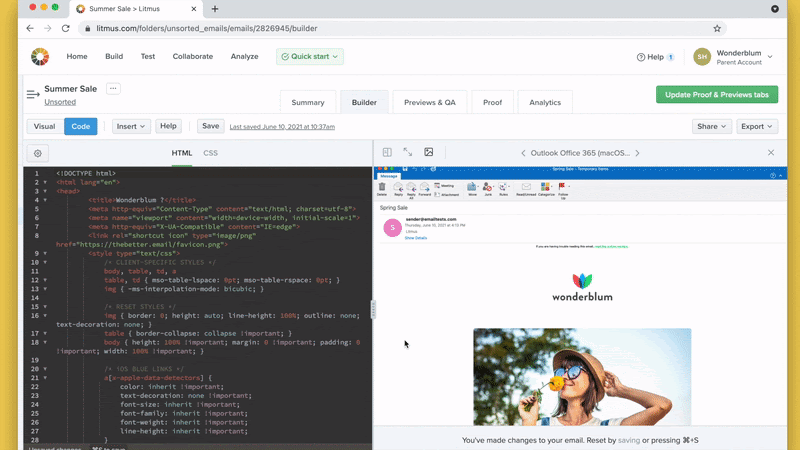Click the Litmus color wheel logo
The width and height of the screenshot is (800, 450).
[40, 57]
